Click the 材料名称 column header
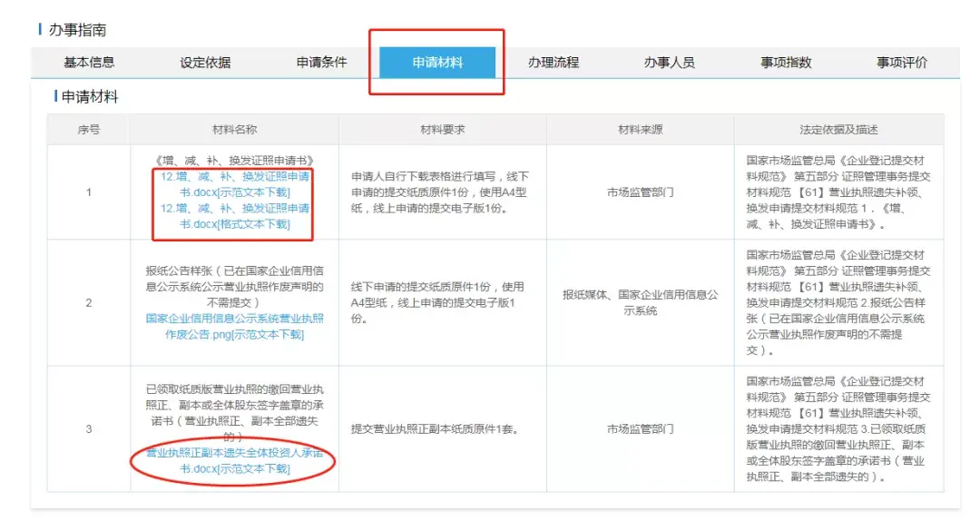This screenshot has height=521, width=980. (x=234, y=130)
